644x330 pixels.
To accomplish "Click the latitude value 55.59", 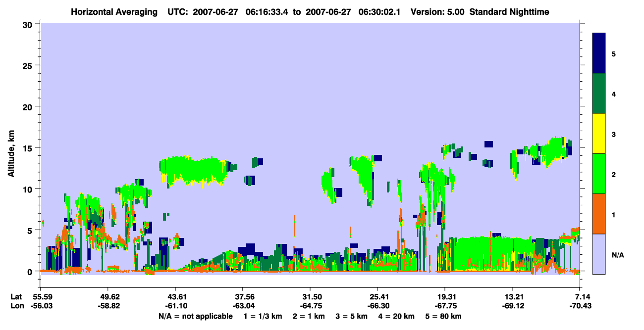I will click(41, 297).
